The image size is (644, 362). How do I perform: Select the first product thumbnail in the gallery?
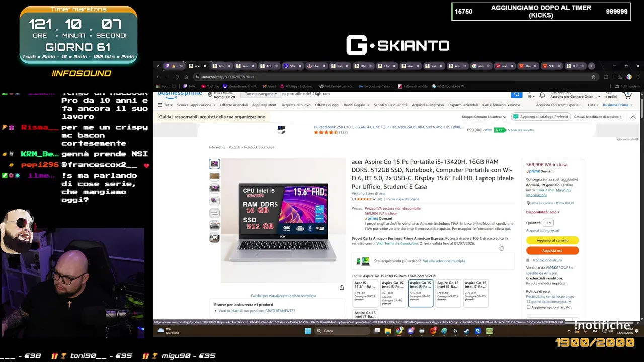(x=214, y=164)
